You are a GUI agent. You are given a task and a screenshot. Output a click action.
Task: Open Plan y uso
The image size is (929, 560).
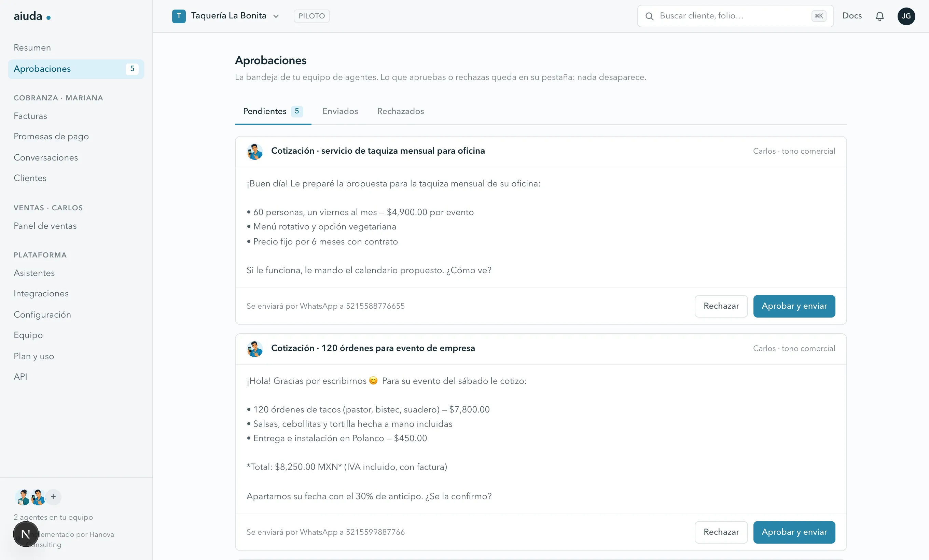pos(76,356)
